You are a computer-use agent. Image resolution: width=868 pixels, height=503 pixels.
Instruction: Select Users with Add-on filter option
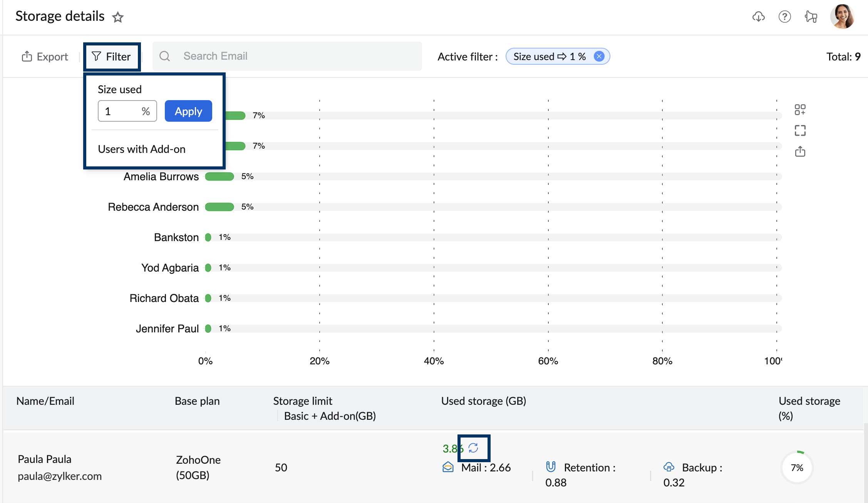tap(142, 149)
